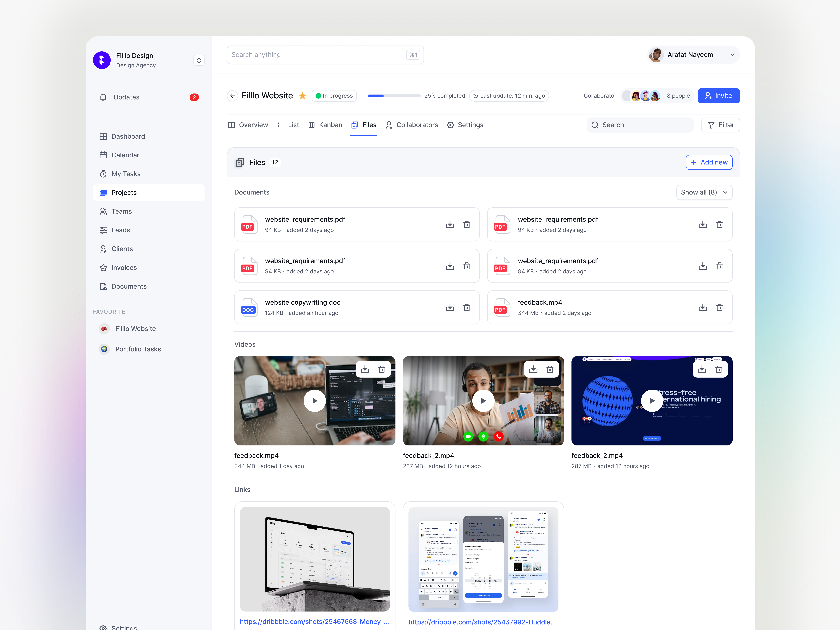Click the project files Search field

[x=640, y=125]
